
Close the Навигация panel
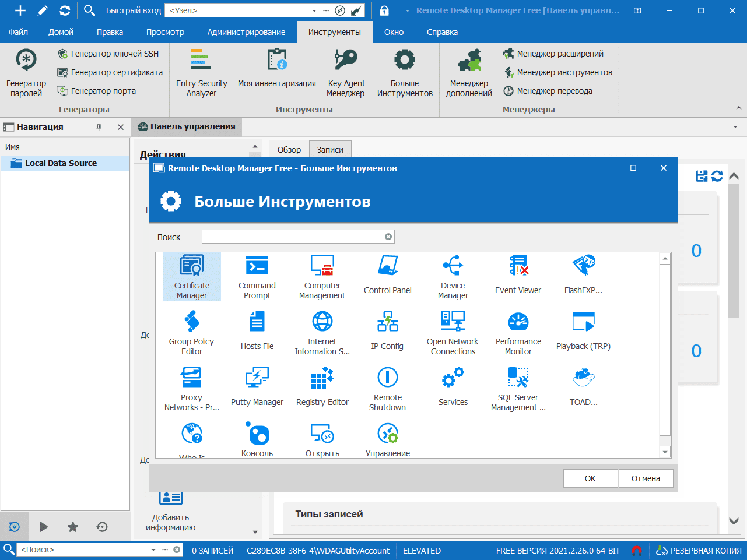click(x=121, y=127)
